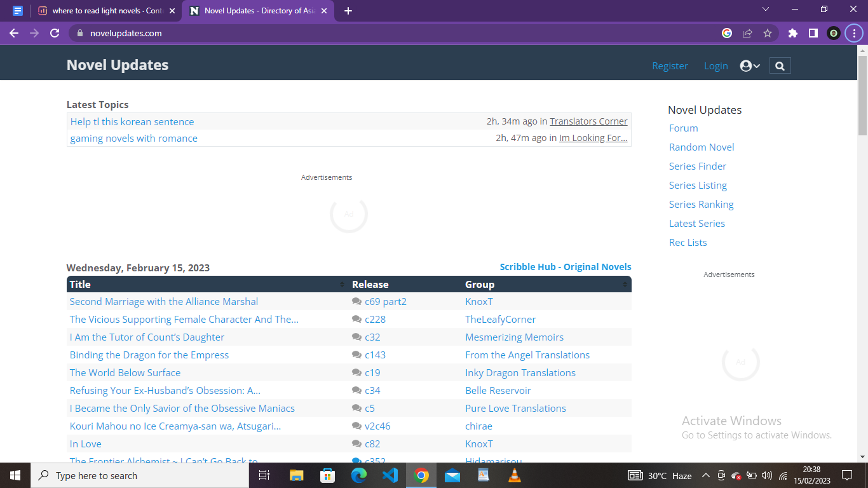The height and width of the screenshot is (488, 868).
Task: Click comment icon beside v2c46 release
Action: 356,426
